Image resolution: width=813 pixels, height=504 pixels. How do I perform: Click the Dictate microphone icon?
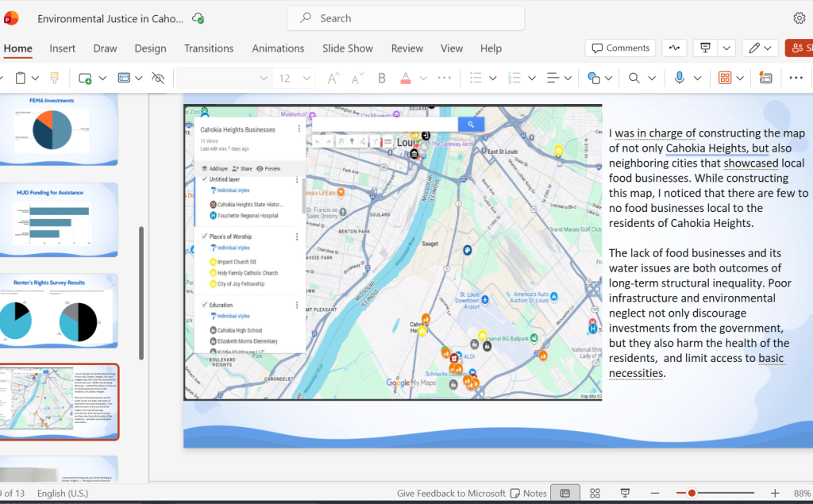pos(680,79)
